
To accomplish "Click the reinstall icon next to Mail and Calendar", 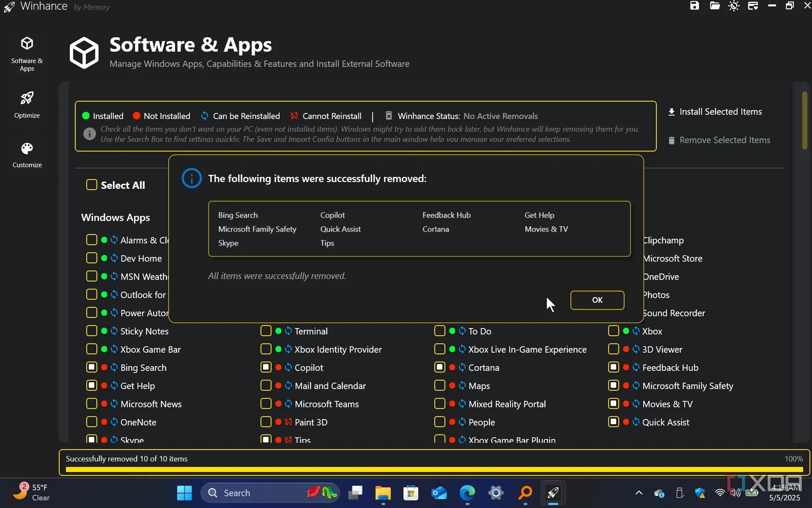I will [x=288, y=386].
